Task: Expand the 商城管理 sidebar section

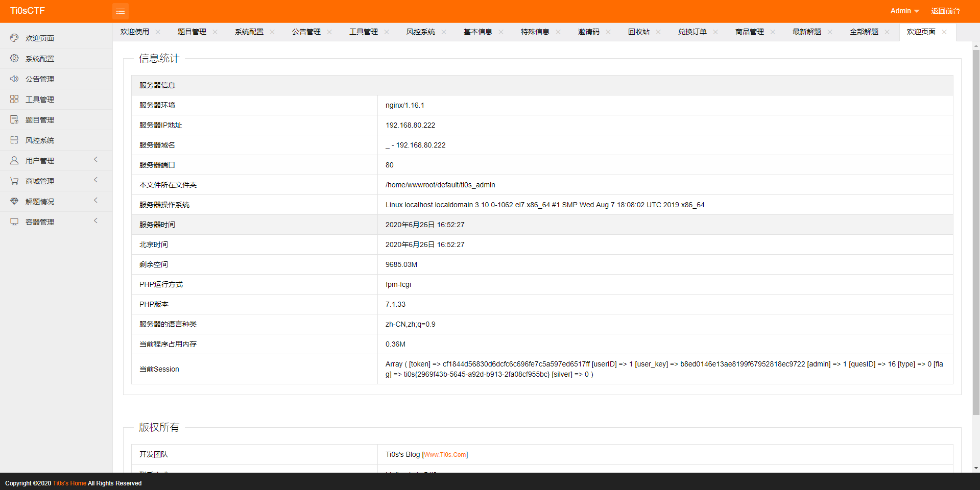Action: 95,180
